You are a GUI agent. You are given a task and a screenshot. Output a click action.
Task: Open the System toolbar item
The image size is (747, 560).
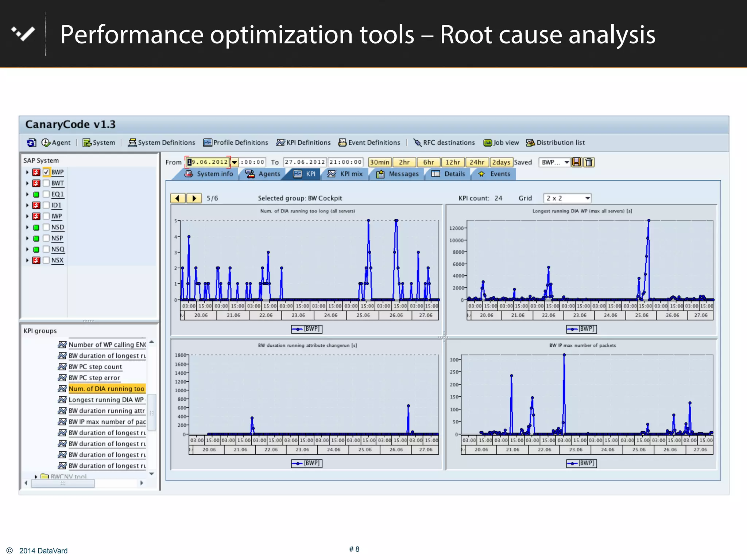coord(99,143)
